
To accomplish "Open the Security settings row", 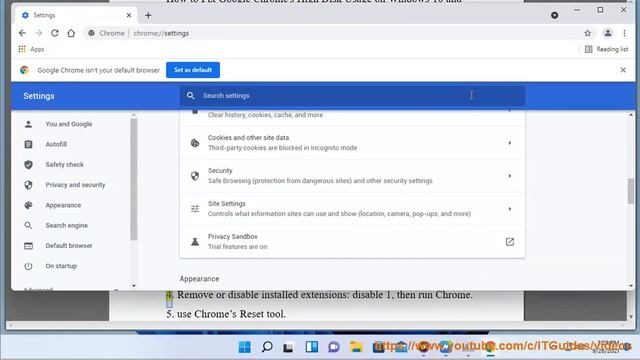I will [x=352, y=176].
